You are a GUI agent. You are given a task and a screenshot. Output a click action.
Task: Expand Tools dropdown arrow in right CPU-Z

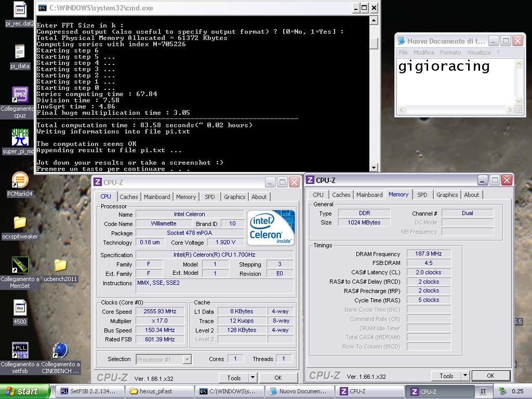click(x=465, y=376)
